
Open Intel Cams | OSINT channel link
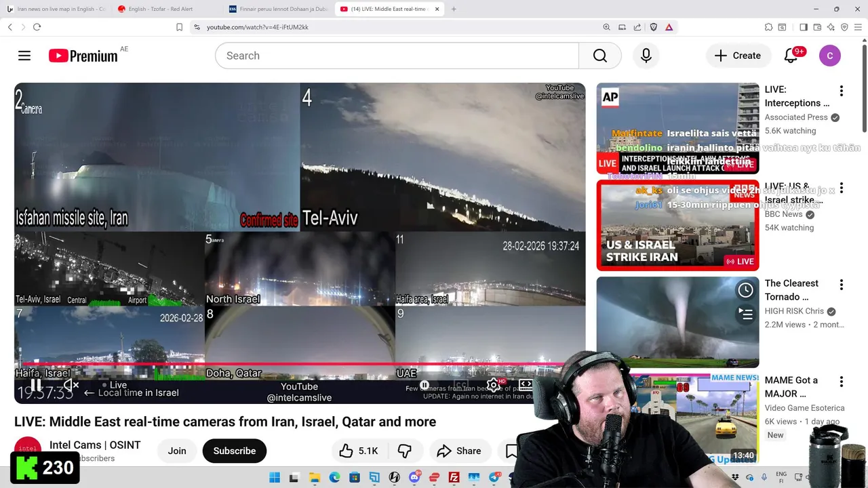point(95,445)
